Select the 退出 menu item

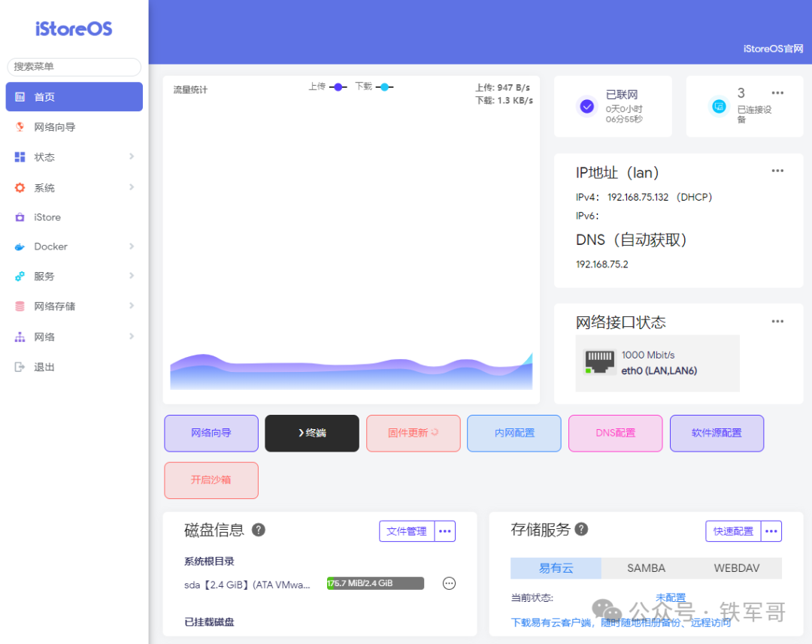[74, 367]
